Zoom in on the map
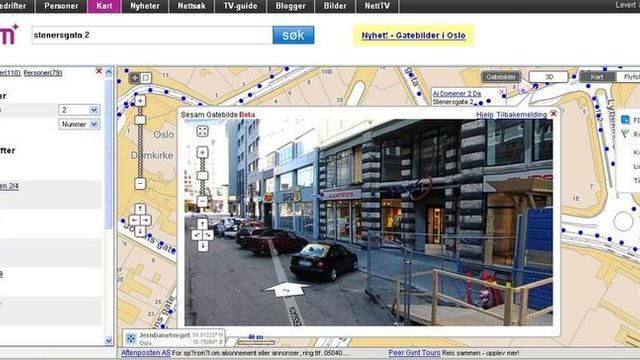The width and height of the screenshot is (640, 360). coord(140,101)
